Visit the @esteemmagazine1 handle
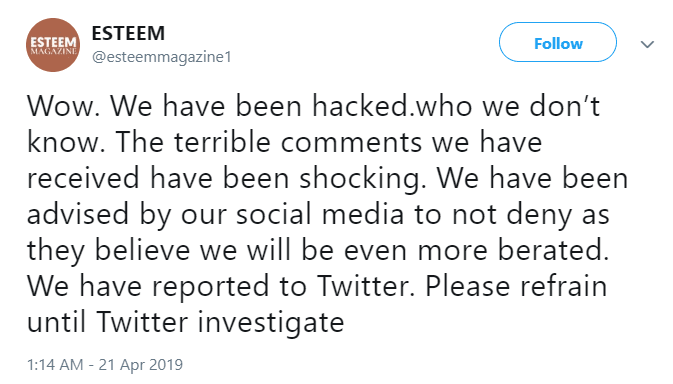The image size is (673, 384). click(x=162, y=57)
